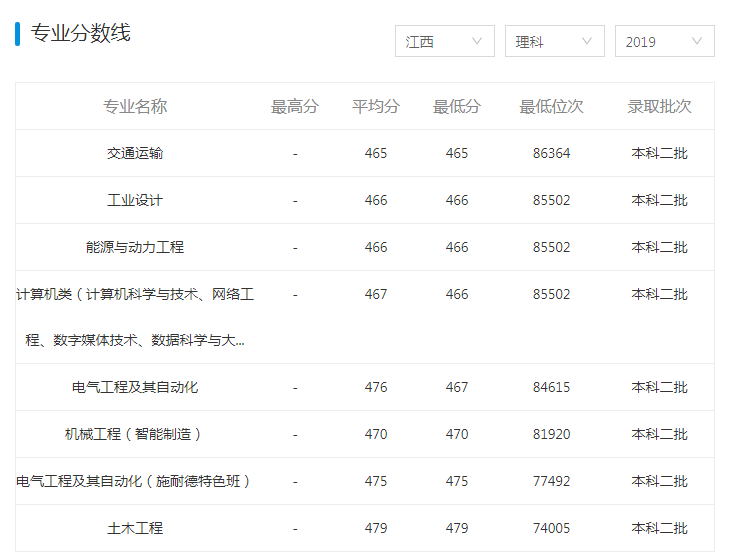Open the 2019 year dropdown
Viewport: 753px width, 554px height.
pyautogui.click(x=665, y=41)
